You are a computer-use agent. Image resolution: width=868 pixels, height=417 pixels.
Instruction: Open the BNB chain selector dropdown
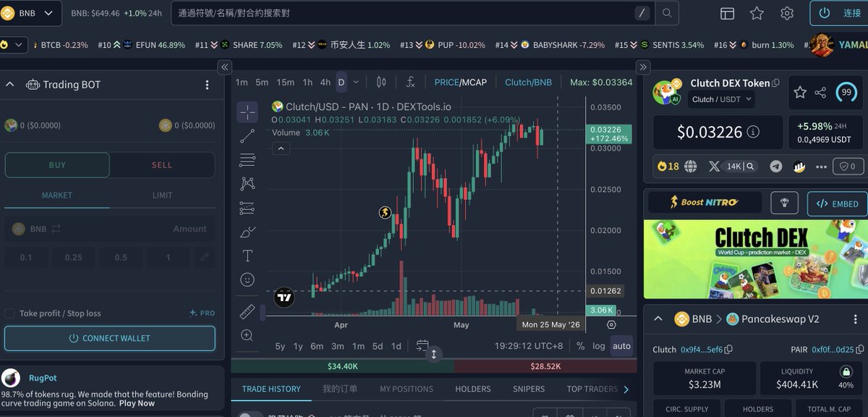click(x=31, y=13)
